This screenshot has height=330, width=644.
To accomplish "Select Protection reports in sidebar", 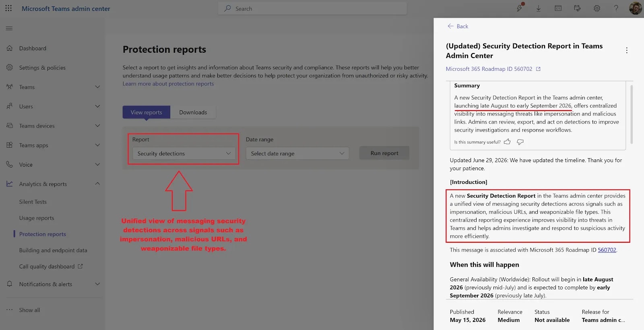I will pyautogui.click(x=43, y=234).
